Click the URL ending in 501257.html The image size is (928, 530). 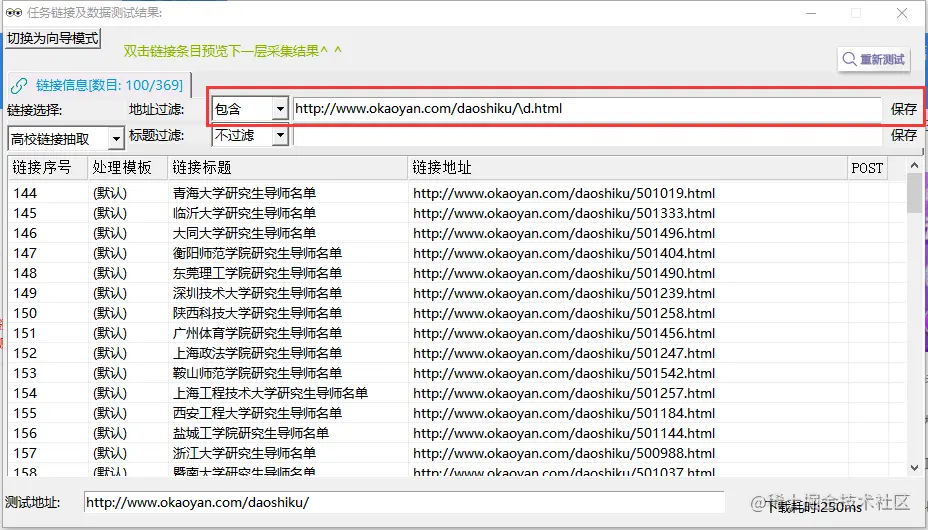(564, 393)
